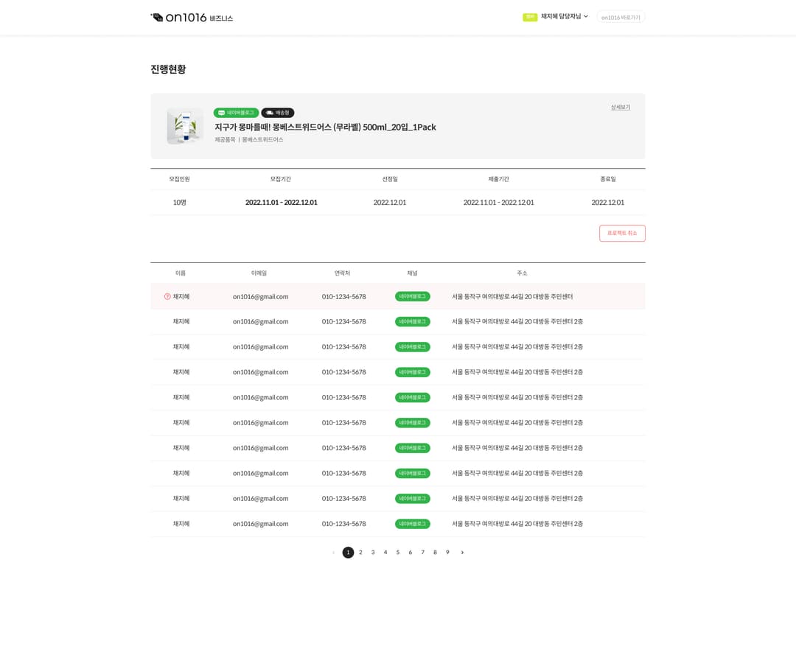Click the on1016 비즈니스 logo

click(192, 18)
